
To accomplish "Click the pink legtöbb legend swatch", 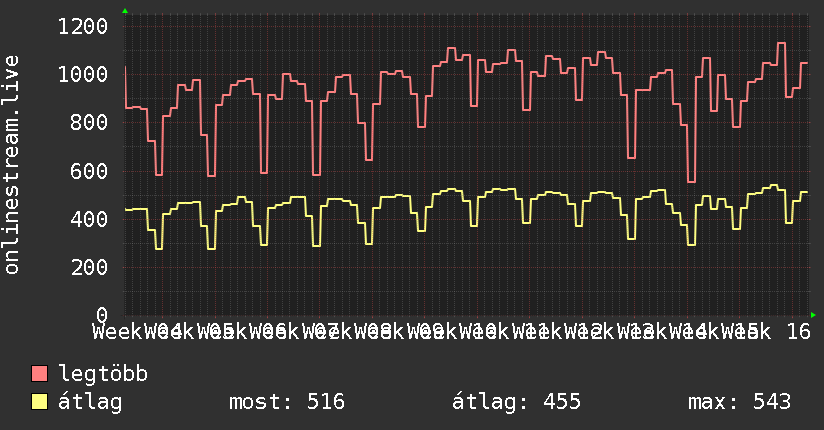I will 39,374.
